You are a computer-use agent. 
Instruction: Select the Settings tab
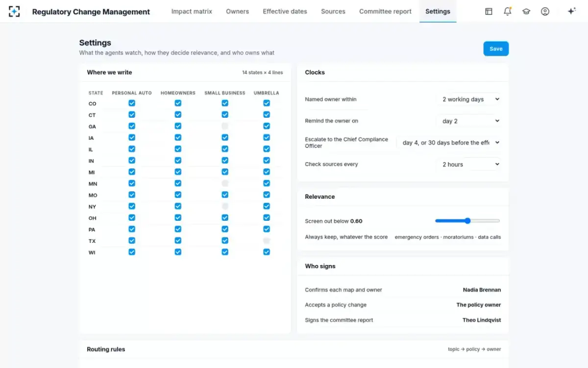(x=438, y=11)
